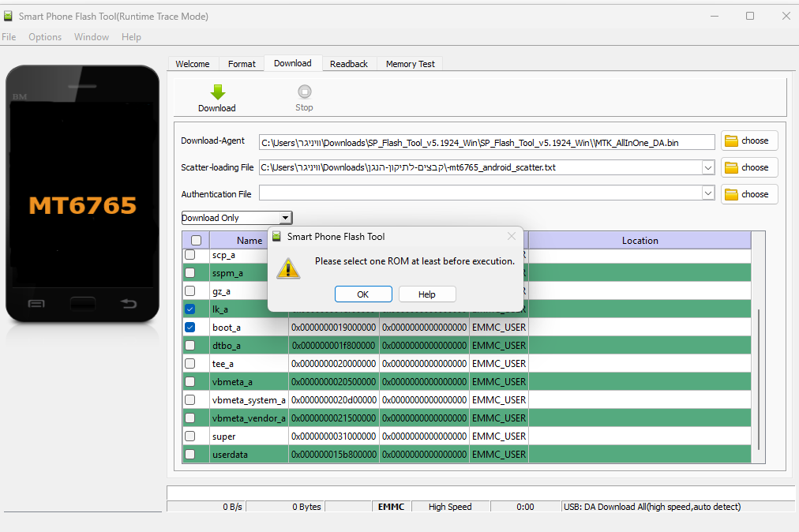The height and width of the screenshot is (532, 799).
Task: Click the Authentication File folder choose icon
Action: (x=732, y=194)
